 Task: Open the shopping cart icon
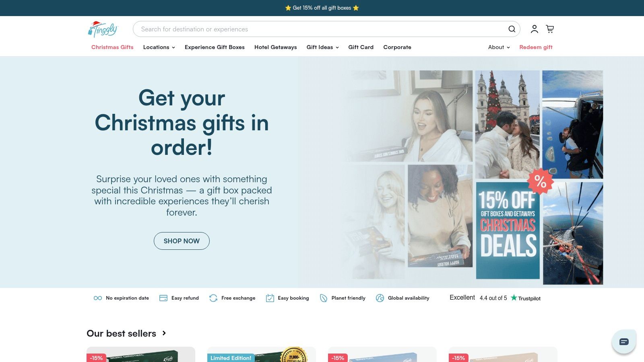coord(550,29)
